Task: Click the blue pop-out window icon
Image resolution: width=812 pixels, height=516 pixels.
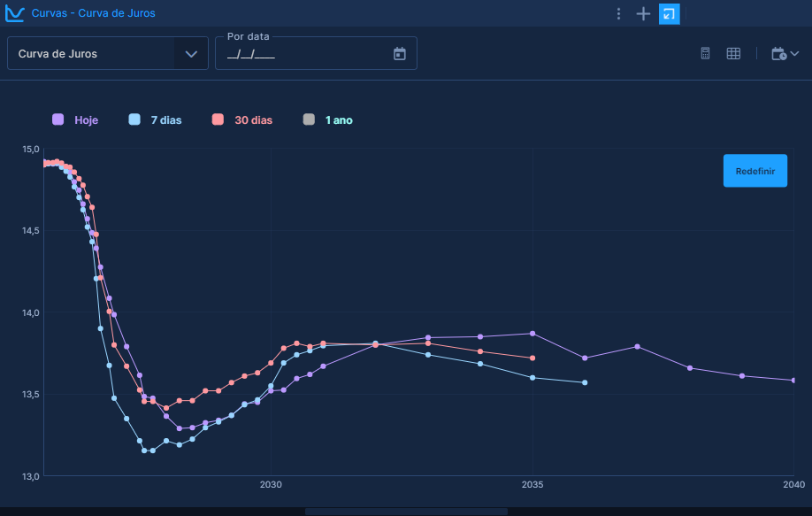Action: coord(670,13)
